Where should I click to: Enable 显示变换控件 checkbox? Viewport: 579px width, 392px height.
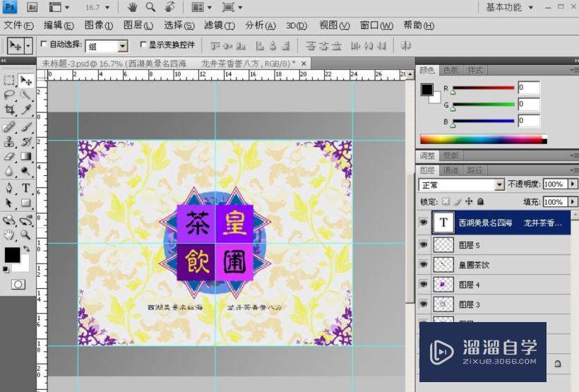pyautogui.click(x=143, y=44)
